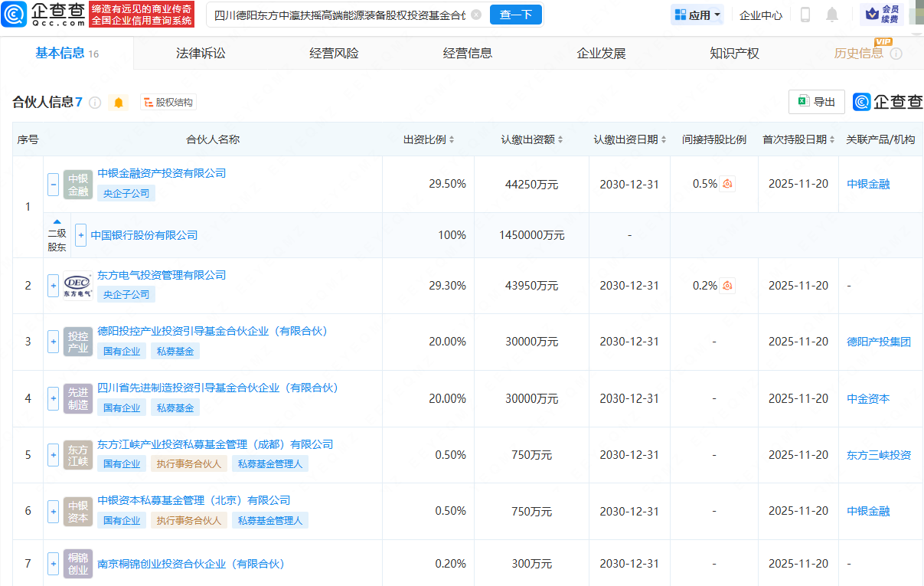Switch to the 知识产权 tab

[734, 53]
